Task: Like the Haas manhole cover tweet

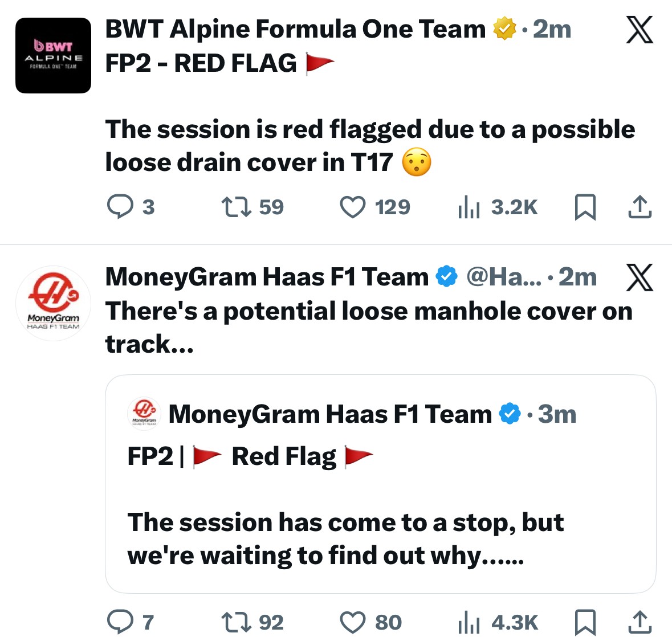Action: pos(352,622)
